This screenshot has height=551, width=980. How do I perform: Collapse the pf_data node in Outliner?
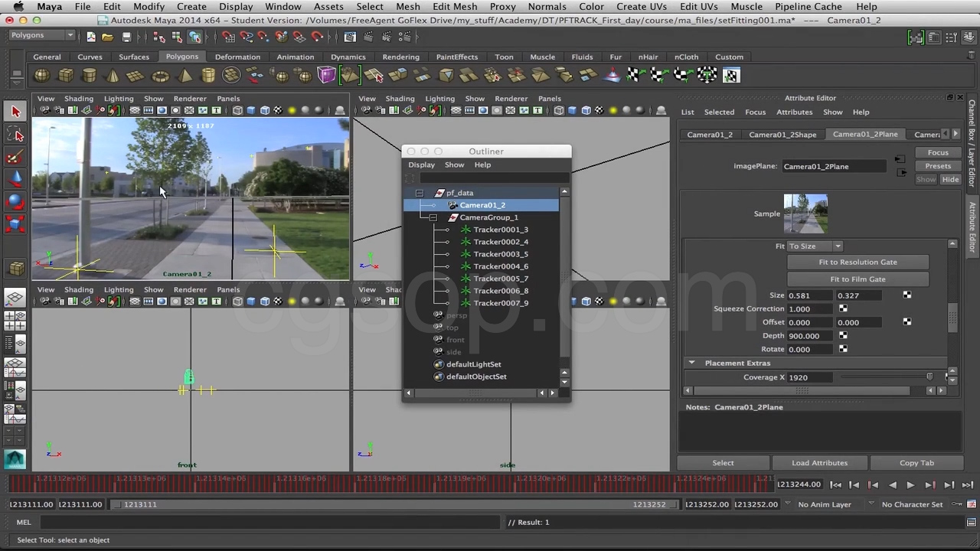click(x=419, y=193)
